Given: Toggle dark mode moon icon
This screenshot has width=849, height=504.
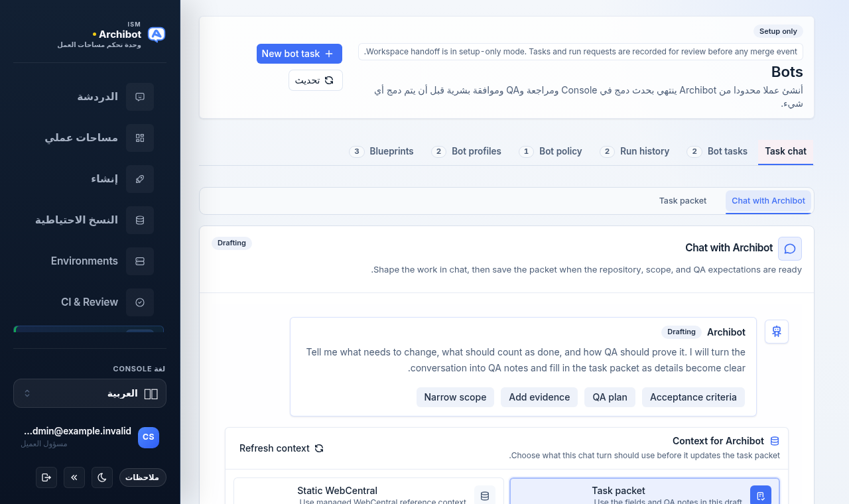Looking at the screenshot, I should (x=102, y=477).
